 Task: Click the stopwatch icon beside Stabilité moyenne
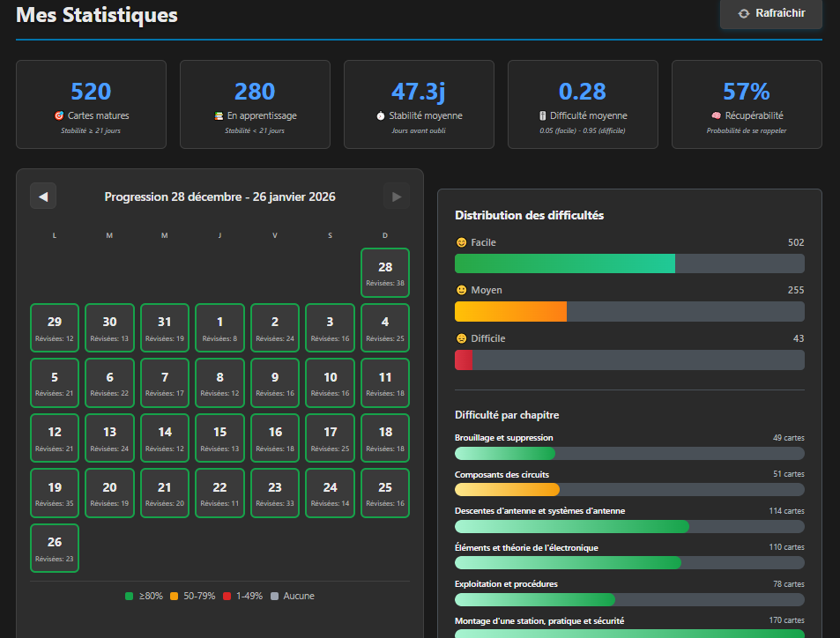tap(381, 115)
